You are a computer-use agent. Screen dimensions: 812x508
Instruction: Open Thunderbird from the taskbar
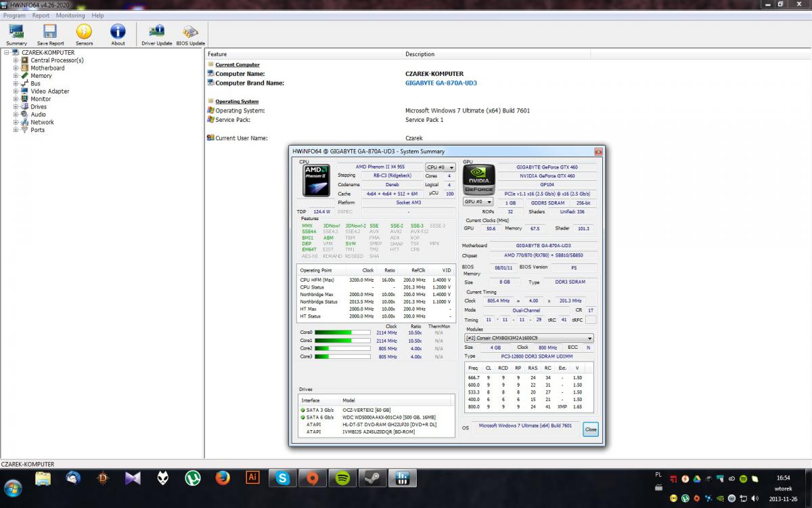73,478
